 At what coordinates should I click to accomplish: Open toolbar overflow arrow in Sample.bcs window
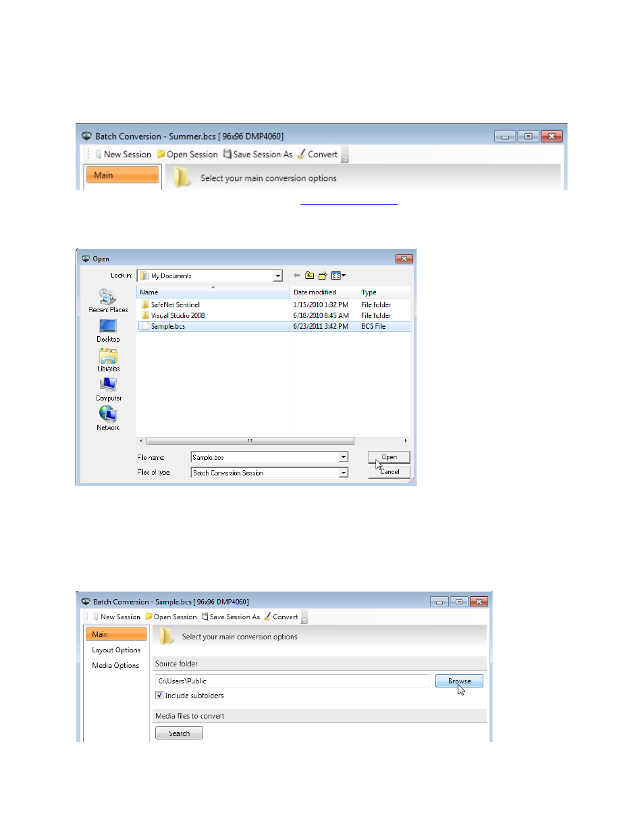(x=304, y=617)
